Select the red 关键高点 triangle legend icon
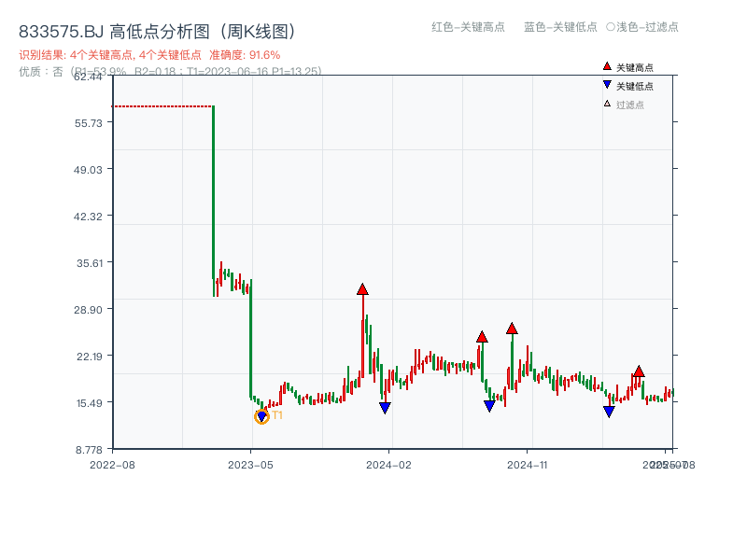The height and width of the screenshot is (560, 747). [606, 66]
